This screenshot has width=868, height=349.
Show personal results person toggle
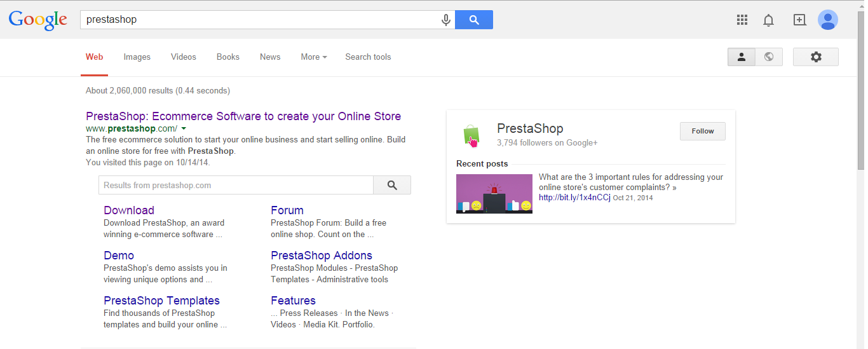click(x=742, y=57)
